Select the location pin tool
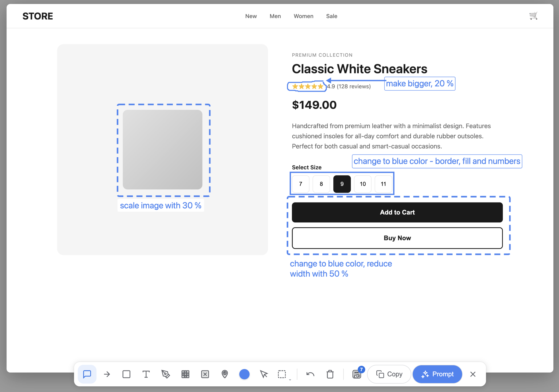The height and width of the screenshot is (392, 559). coord(225,374)
